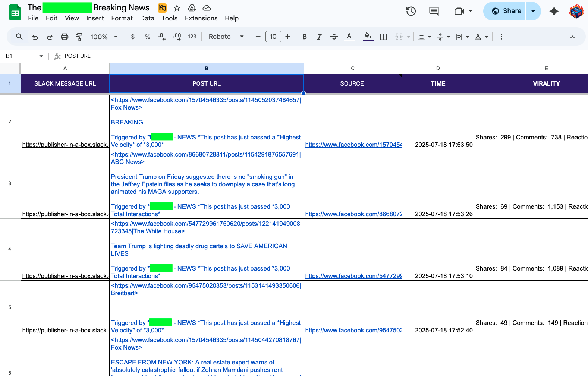
Task: Toggle bold formatting
Action: click(305, 37)
